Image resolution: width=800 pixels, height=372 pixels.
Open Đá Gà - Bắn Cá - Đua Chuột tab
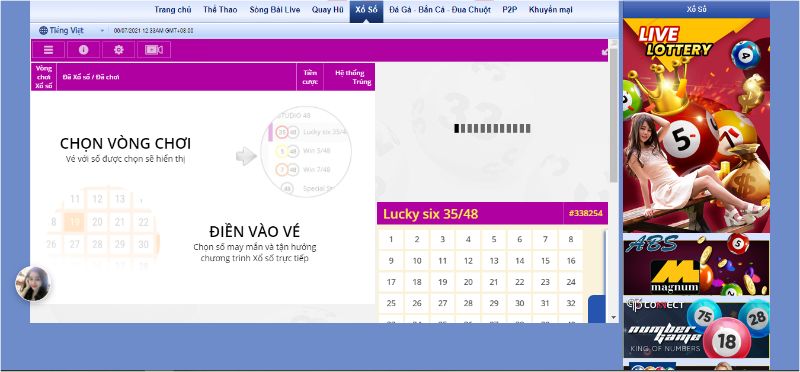(439, 10)
